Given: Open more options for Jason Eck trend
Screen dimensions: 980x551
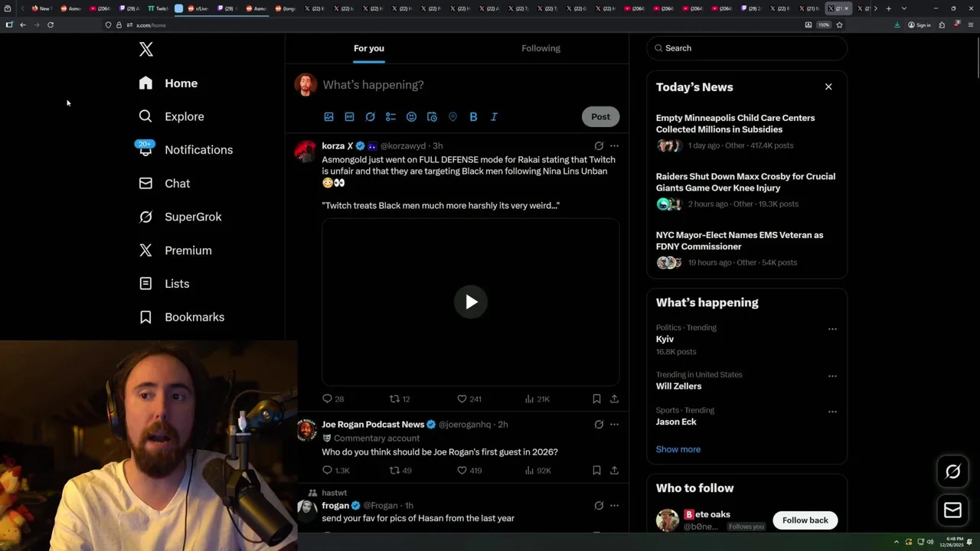Looking at the screenshot, I should (x=832, y=412).
